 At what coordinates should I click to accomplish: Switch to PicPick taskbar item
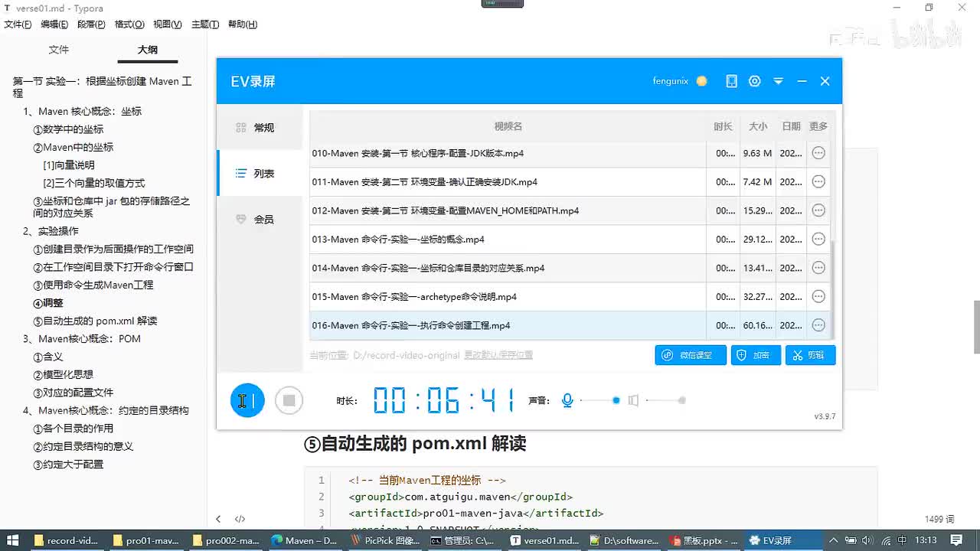[384, 540]
